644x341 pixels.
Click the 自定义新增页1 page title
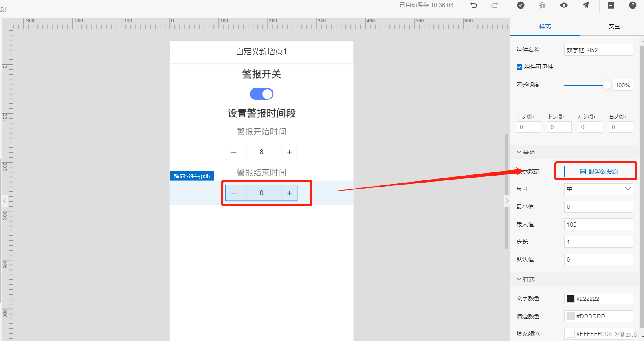coord(262,52)
